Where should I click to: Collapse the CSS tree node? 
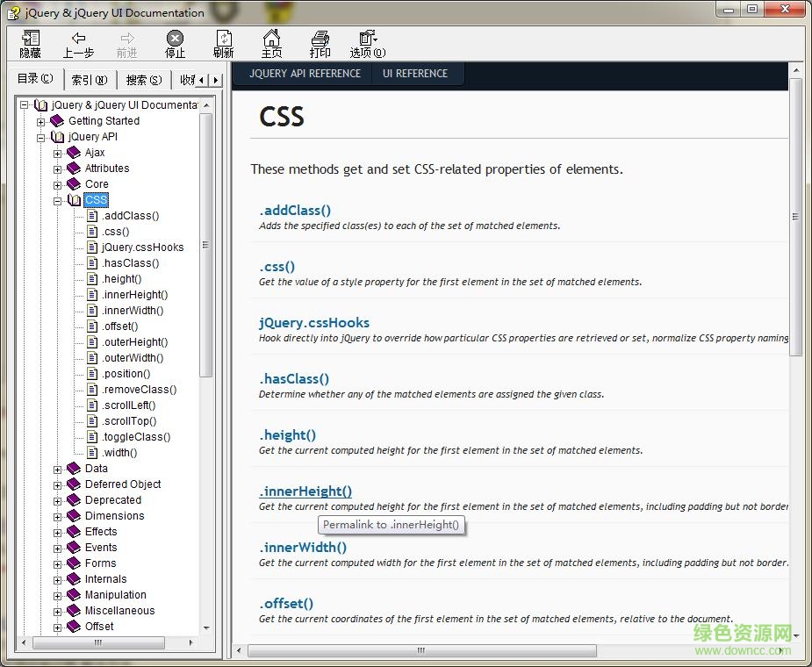coord(58,200)
